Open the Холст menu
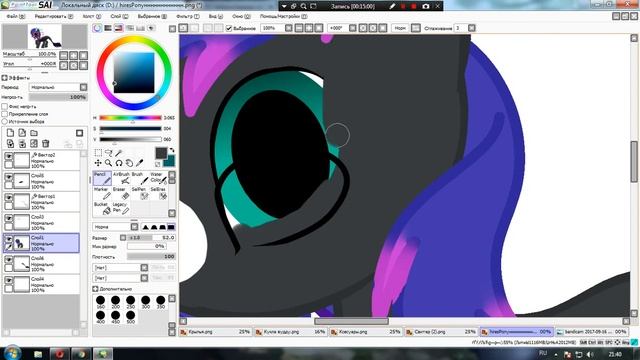640x360 pixels. point(91,16)
